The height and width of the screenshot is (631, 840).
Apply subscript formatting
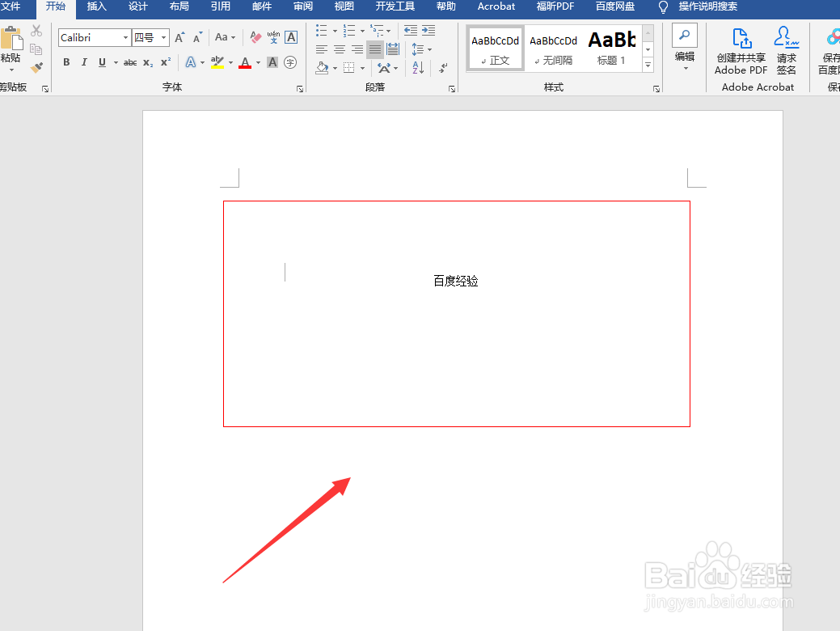[x=149, y=63]
